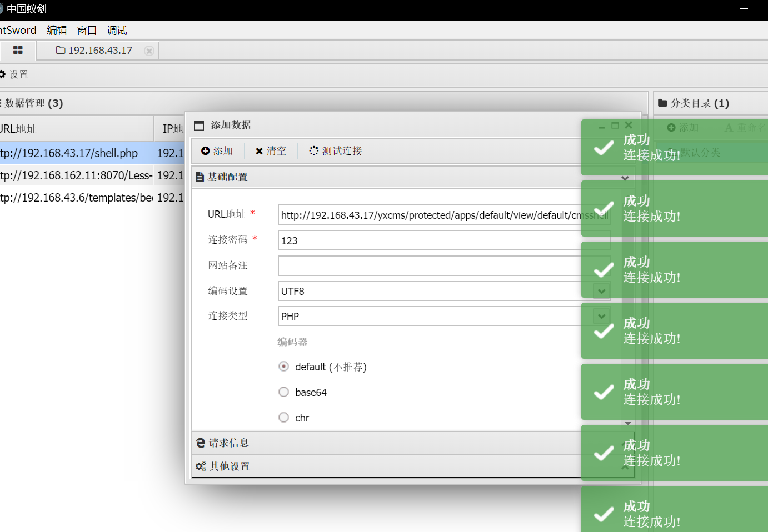Image resolution: width=768 pixels, height=532 pixels.
Task: Open the AntSword menu
Action: click(x=18, y=31)
